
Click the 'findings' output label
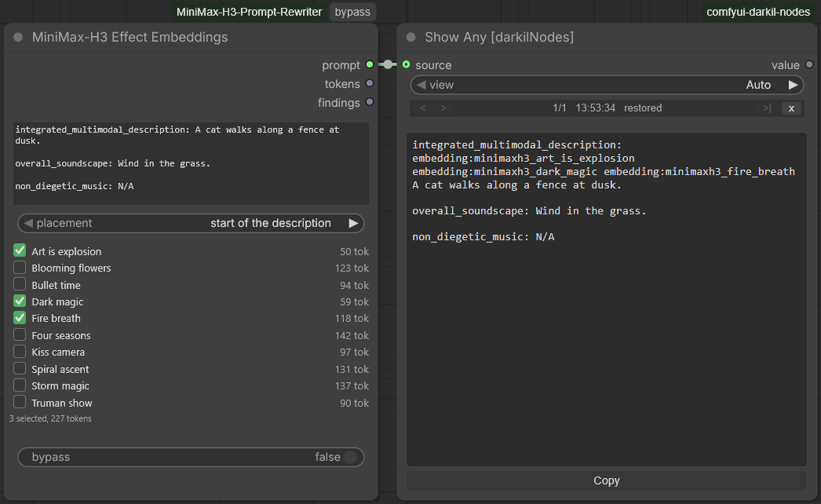[x=339, y=103]
